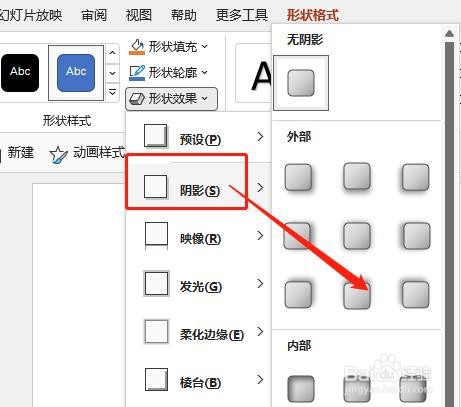This screenshot has height=407, width=461.
Task: Expand the shape styles gallery
Action: 113,92
